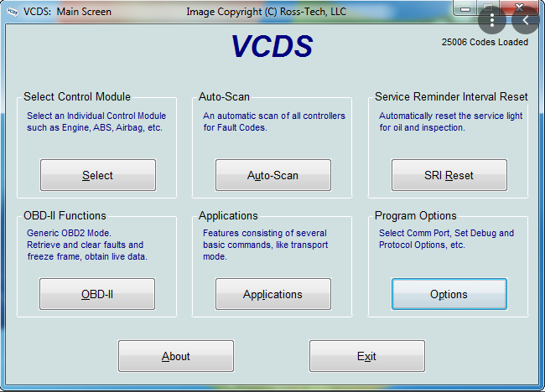
Task: Click 'Features consisting of several' text
Action: pos(265,233)
